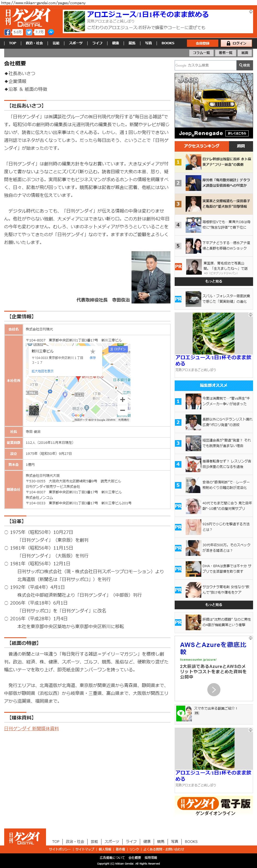
Task: Jump to ◆企業情報 section link
Action: [15, 81]
